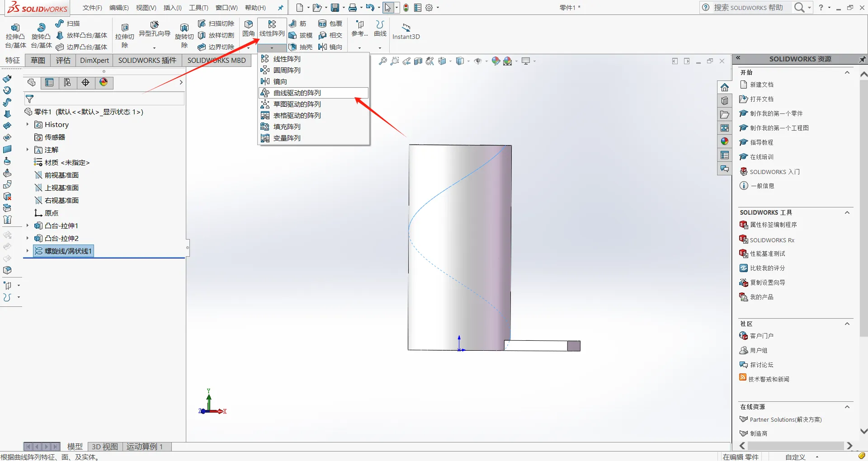Click the SOLIDWORKS Rx link
The height and width of the screenshot is (461, 868).
[772, 240]
